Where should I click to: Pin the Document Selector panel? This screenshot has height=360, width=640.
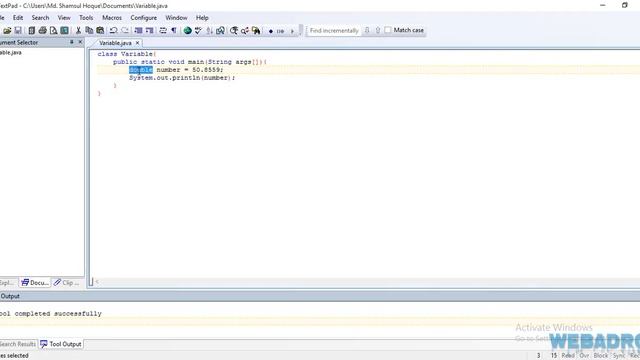[x=71, y=42]
